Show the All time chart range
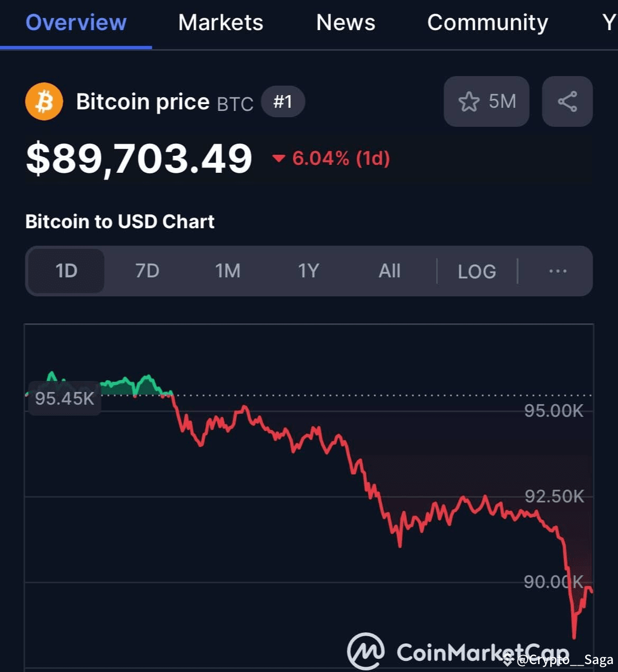Viewport: 618px width, 672px height. (390, 271)
